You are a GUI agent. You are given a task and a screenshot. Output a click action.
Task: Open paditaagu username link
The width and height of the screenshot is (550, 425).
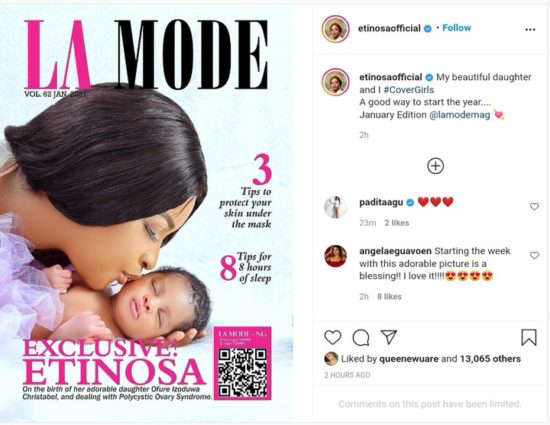[381, 202]
